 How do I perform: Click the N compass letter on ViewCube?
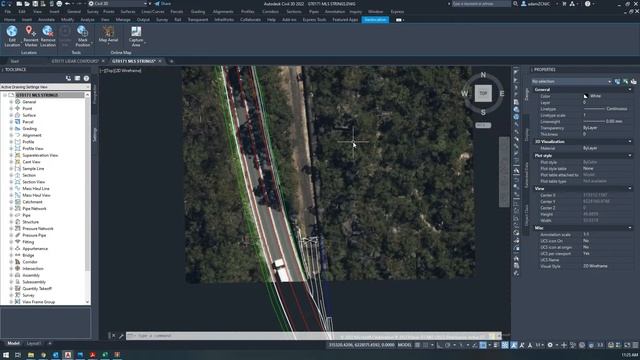click(x=483, y=75)
